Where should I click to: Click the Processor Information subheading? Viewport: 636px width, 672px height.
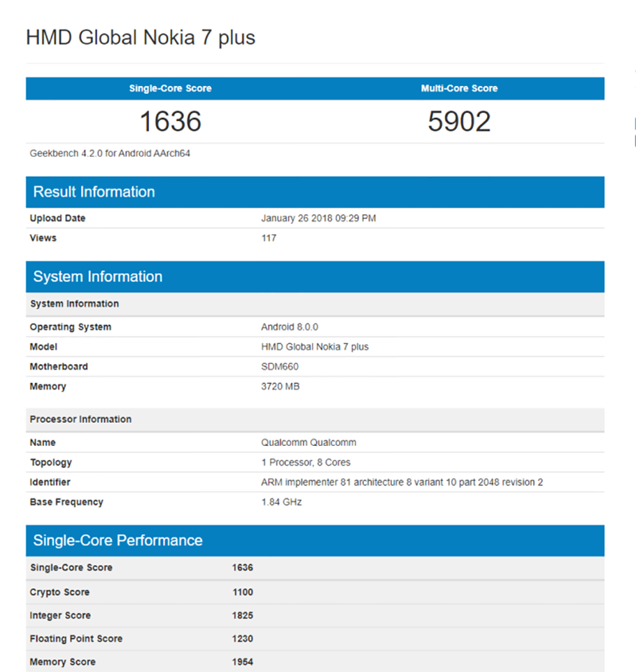pyautogui.click(x=80, y=419)
